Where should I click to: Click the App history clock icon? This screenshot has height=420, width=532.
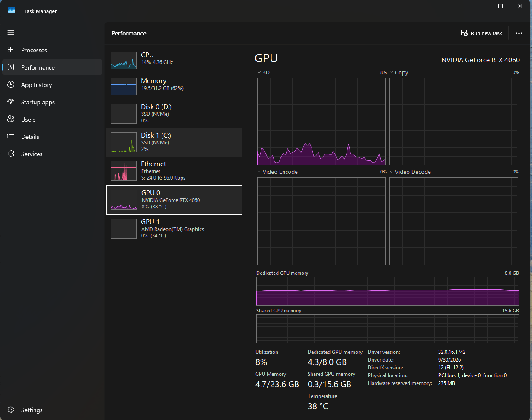tap(11, 85)
